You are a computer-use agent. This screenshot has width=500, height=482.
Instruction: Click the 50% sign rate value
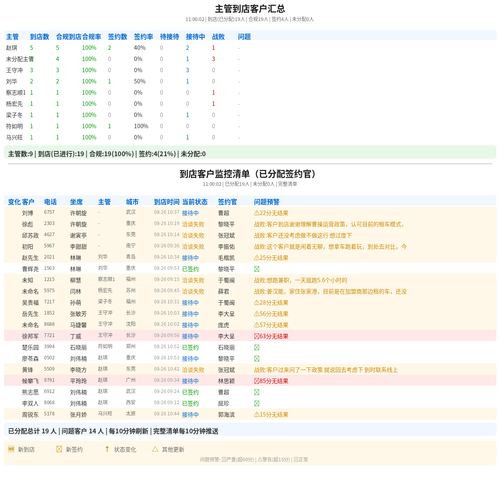click(x=140, y=81)
